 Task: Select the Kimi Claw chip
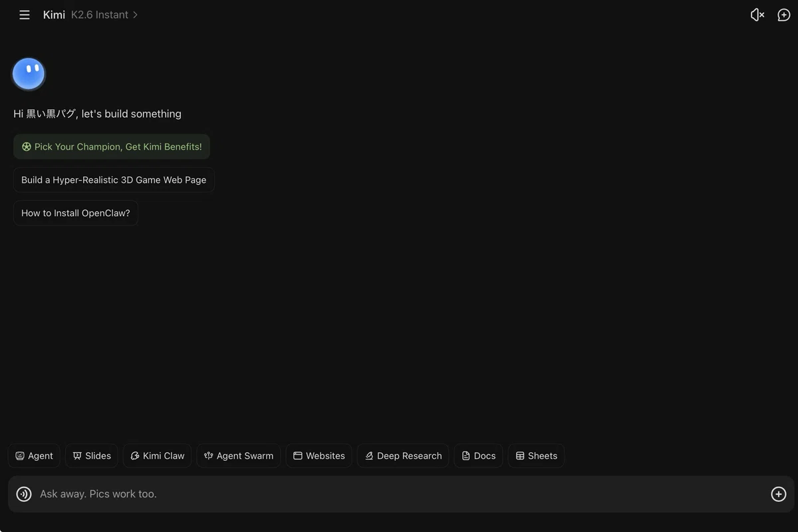158,456
